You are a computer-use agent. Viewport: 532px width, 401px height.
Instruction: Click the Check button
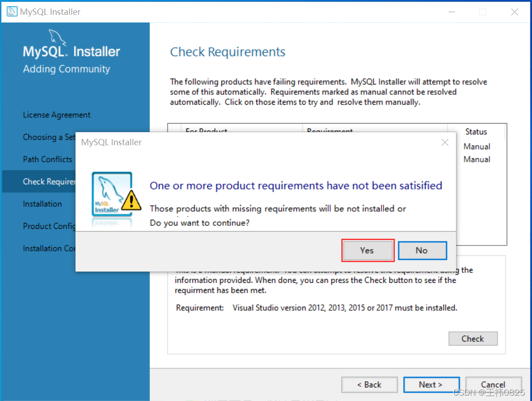473,339
